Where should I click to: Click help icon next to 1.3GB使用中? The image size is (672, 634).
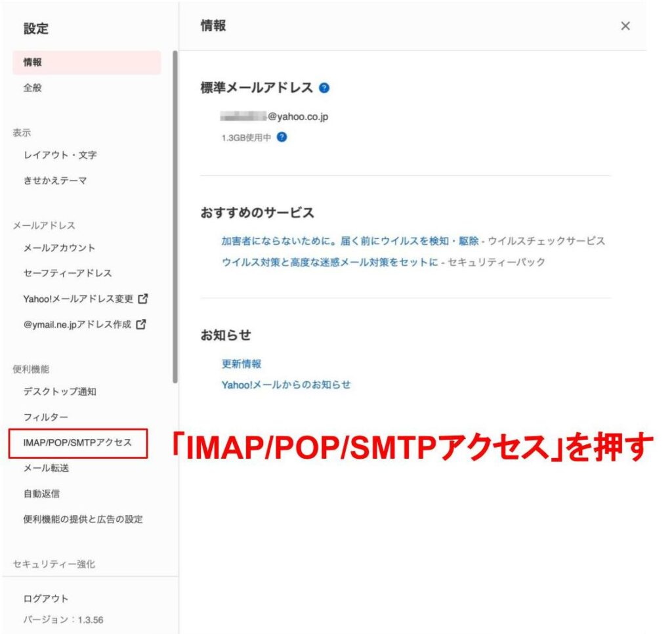(x=282, y=137)
